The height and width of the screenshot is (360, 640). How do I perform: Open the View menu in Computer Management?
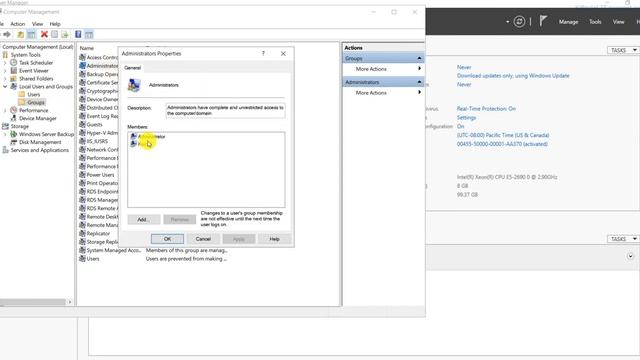pyautogui.click(x=38, y=24)
